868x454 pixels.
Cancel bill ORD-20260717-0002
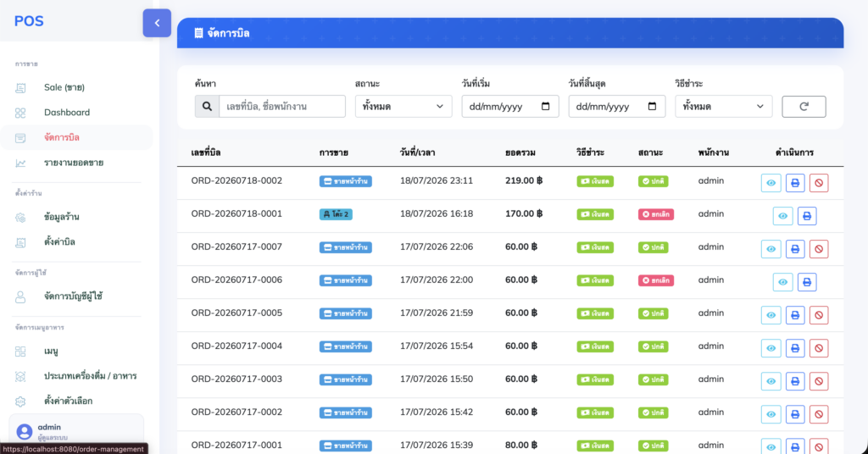pyautogui.click(x=819, y=414)
